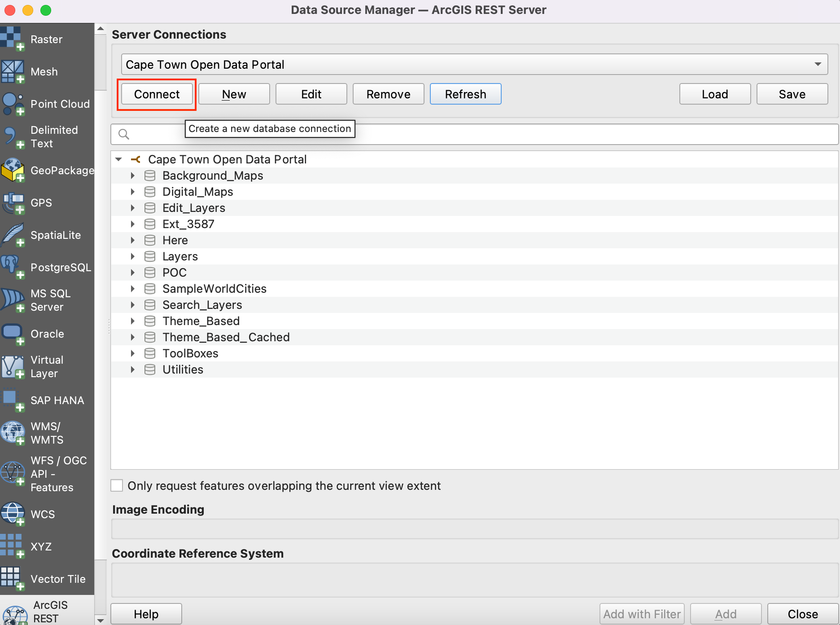
Task: Enable only request features overlapping view extent
Action: [x=117, y=486]
